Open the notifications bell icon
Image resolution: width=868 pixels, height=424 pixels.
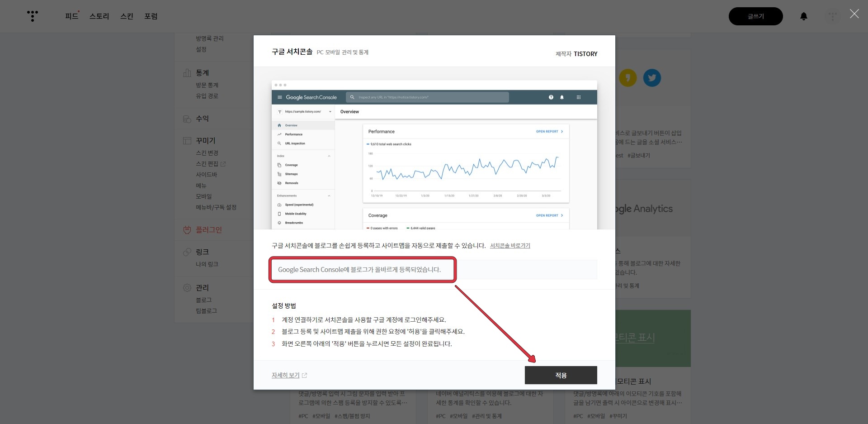coord(804,16)
